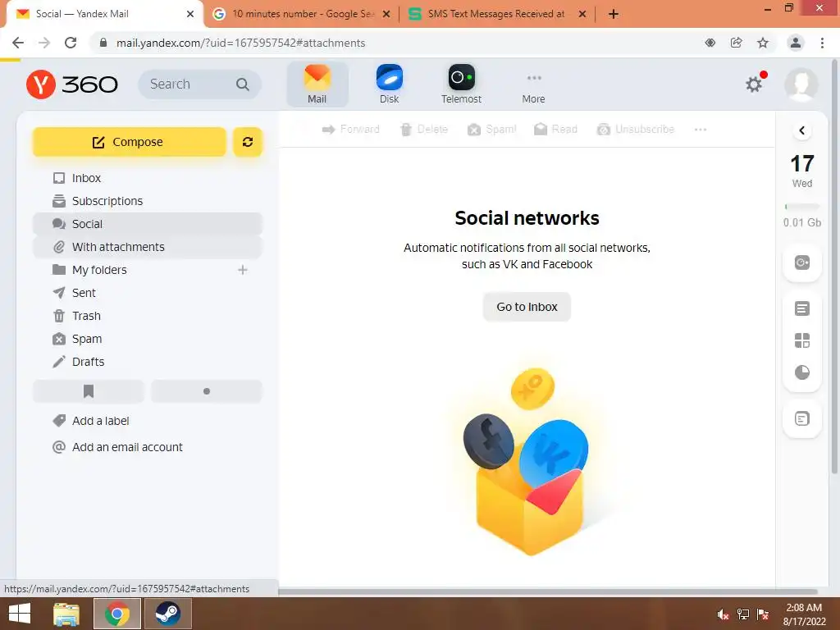Open the bottom sidebar message icon

802,418
